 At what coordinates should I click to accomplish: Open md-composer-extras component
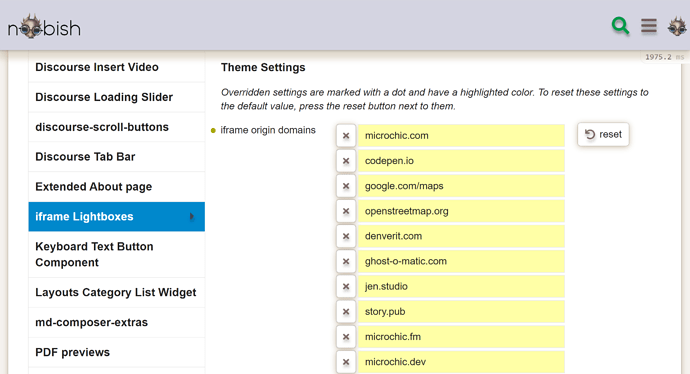click(x=117, y=322)
